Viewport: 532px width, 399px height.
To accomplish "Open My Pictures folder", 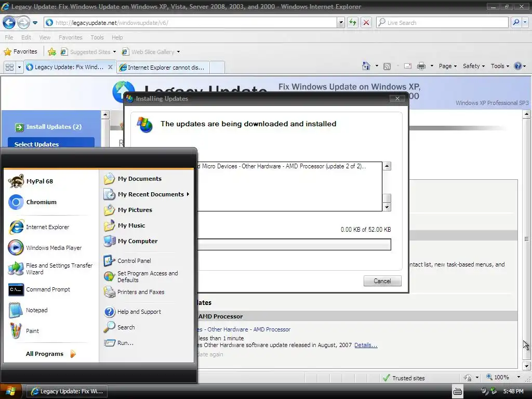I will tap(128, 210).
